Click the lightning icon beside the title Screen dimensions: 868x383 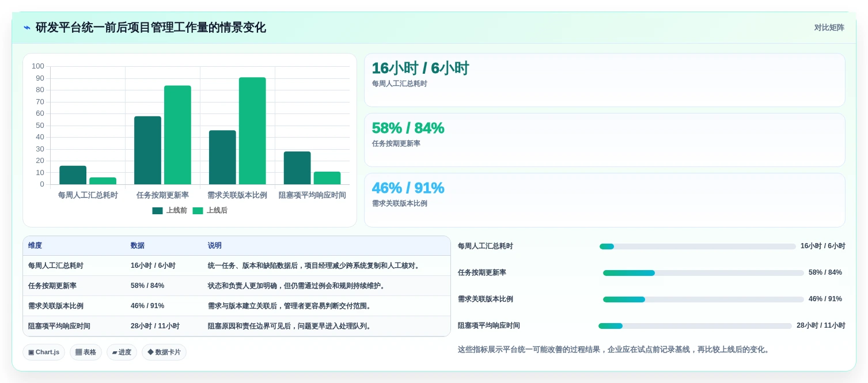click(27, 28)
